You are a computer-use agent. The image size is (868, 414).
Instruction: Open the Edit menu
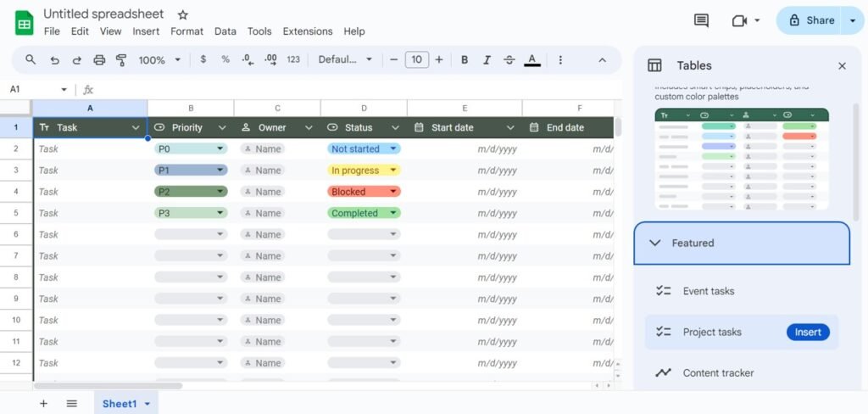point(80,31)
